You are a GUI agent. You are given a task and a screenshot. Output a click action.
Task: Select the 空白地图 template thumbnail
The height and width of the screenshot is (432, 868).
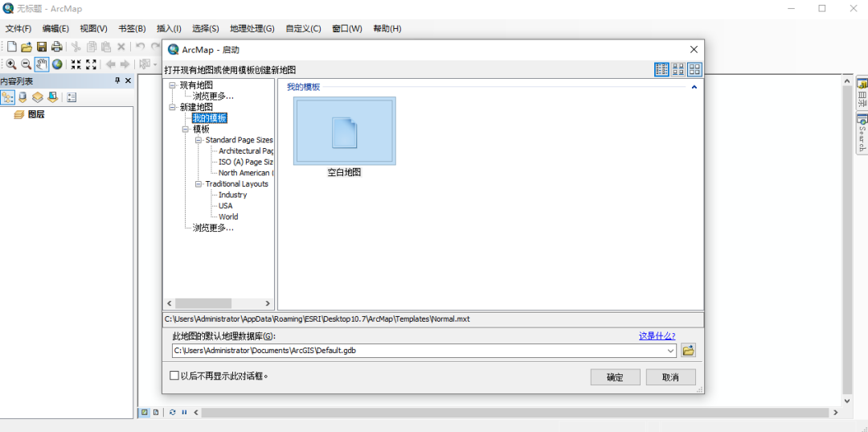point(344,131)
